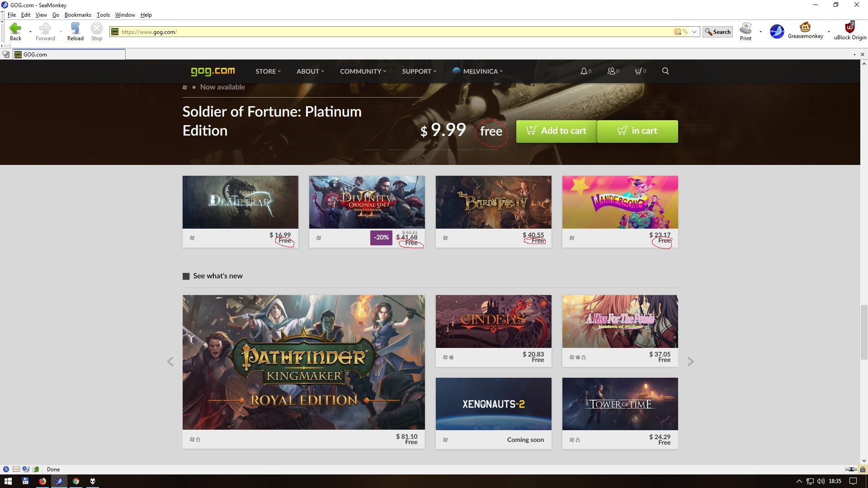Click the in cart button
868x488 pixels.
637,131
